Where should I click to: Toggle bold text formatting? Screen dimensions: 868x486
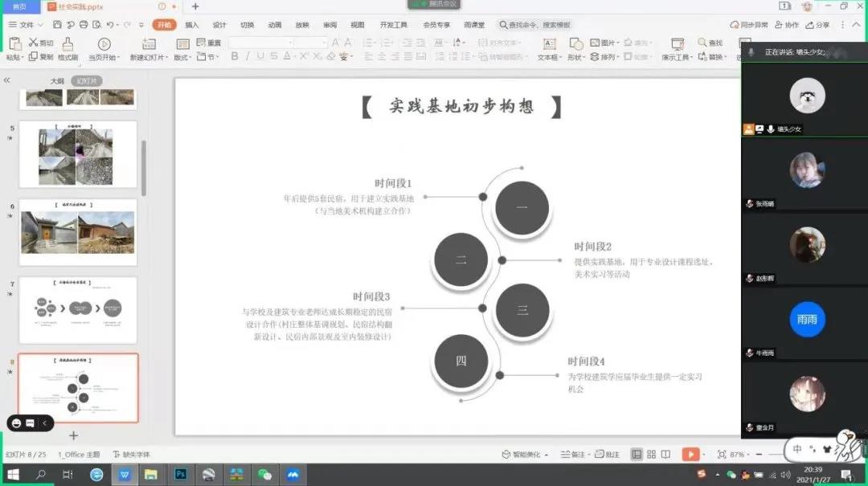point(235,57)
